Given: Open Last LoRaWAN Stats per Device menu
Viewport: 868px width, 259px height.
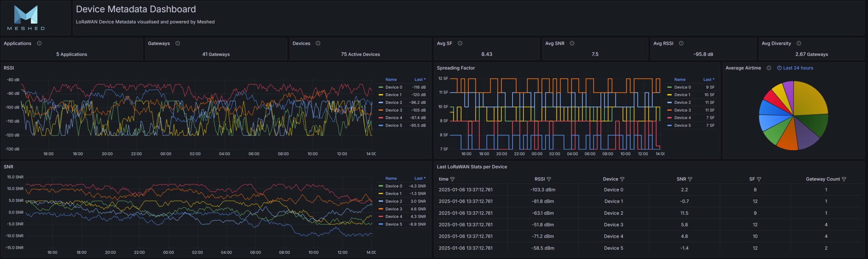Looking at the screenshot, I should tap(472, 167).
